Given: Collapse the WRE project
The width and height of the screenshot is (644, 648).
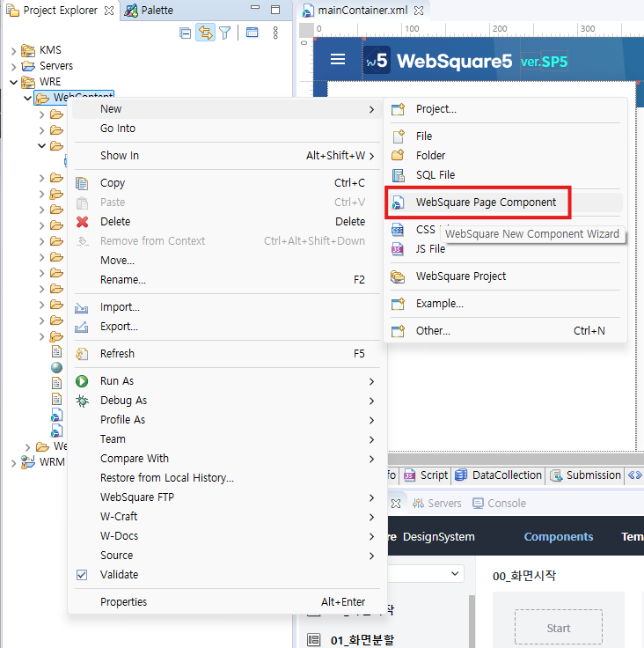Looking at the screenshot, I should (x=13, y=82).
